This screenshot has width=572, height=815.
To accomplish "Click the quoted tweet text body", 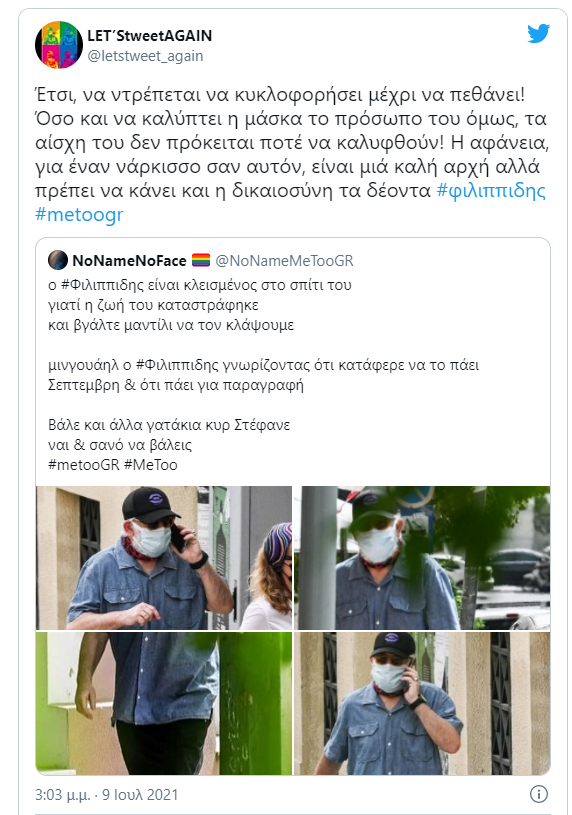I will click(263, 375).
